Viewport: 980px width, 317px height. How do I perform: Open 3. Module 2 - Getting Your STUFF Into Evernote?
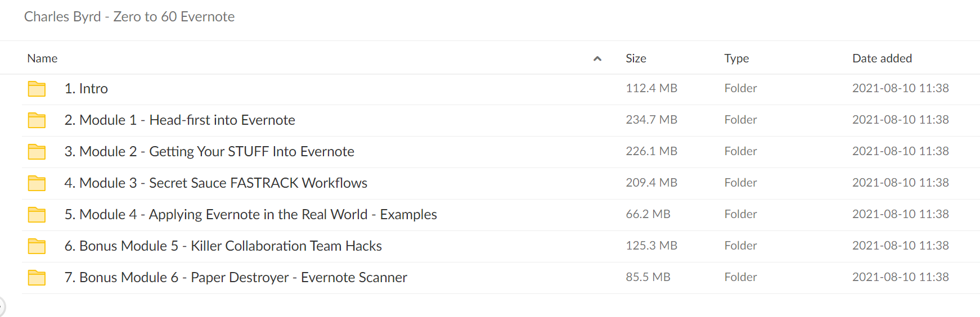tap(209, 152)
